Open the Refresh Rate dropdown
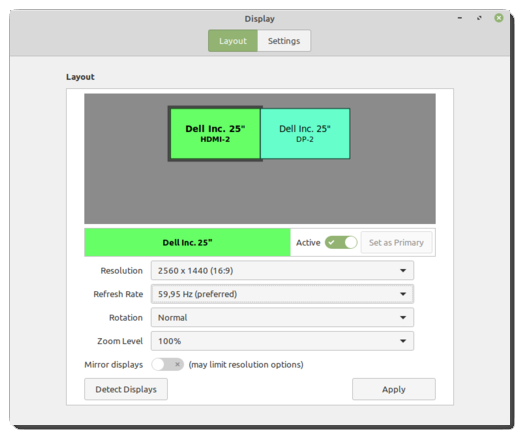 [x=282, y=294]
